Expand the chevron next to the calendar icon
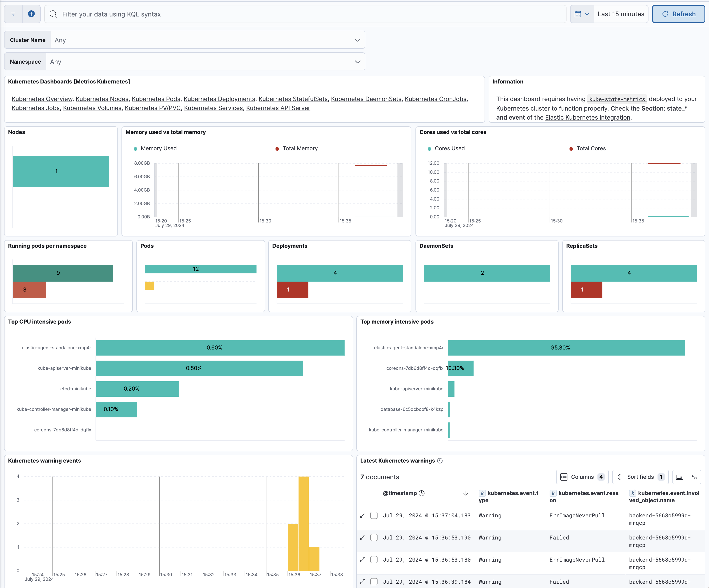This screenshot has width=709, height=588. pyautogui.click(x=587, y=14)
